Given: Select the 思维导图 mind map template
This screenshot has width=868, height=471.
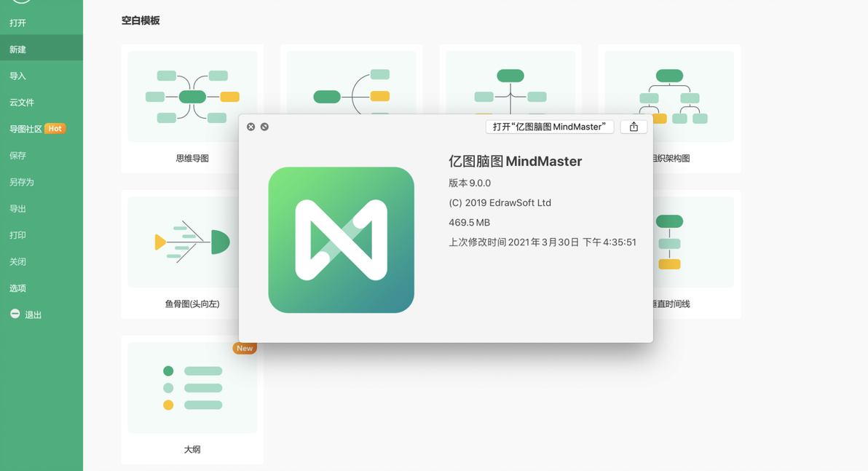Looking at the screenshot, I should [192, 108].
